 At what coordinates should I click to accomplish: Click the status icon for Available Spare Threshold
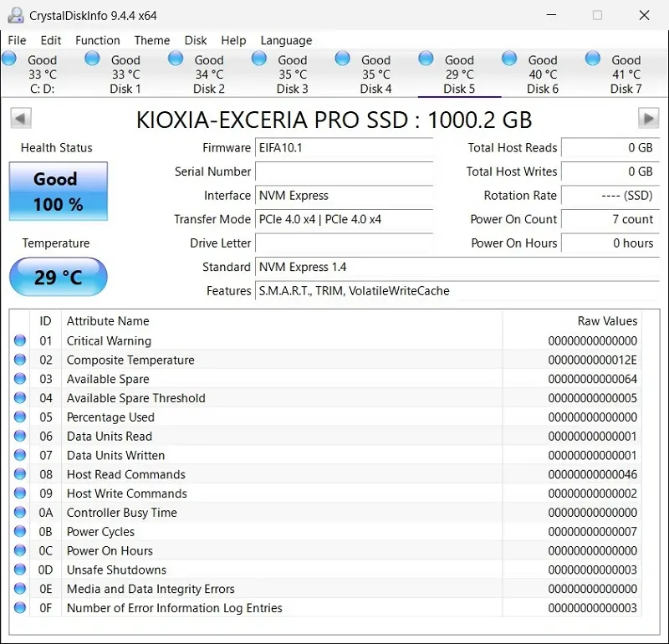point(20,397)
